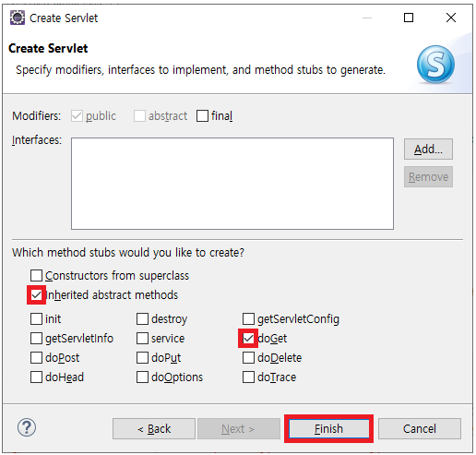The height and width of the screenshot is (455, 476).
Task: Go to previous page with Back
Action: pos(154,428)
